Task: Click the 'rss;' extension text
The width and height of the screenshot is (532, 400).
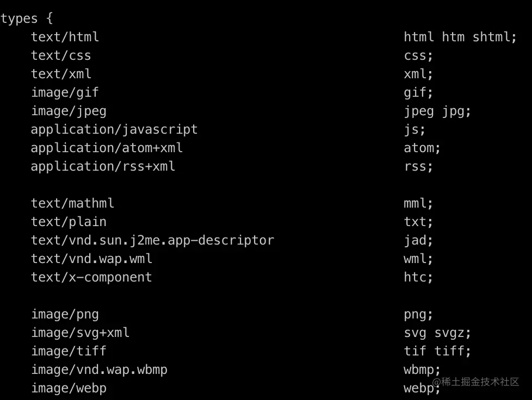Action: coord(418,166)
